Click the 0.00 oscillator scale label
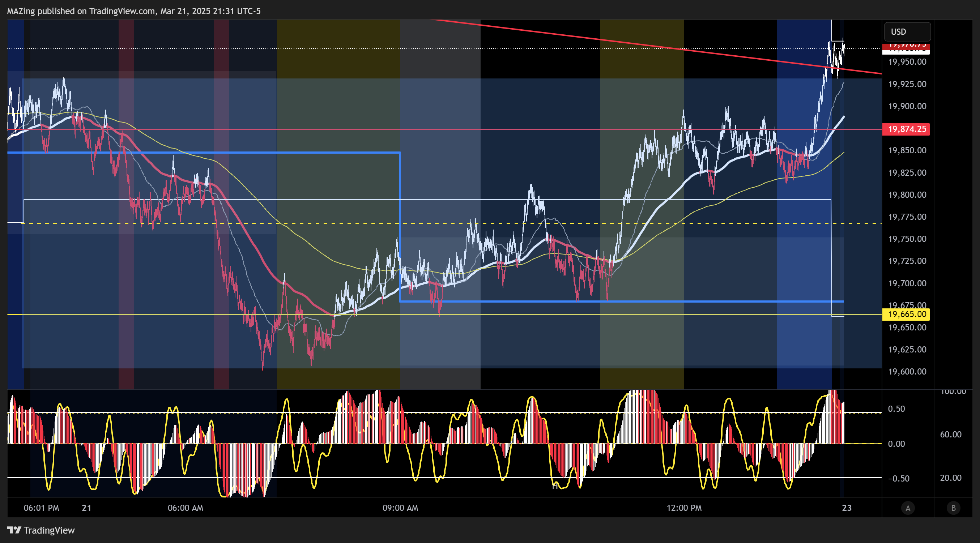Viewport: 980px width, 543px height. pos(896,444)
